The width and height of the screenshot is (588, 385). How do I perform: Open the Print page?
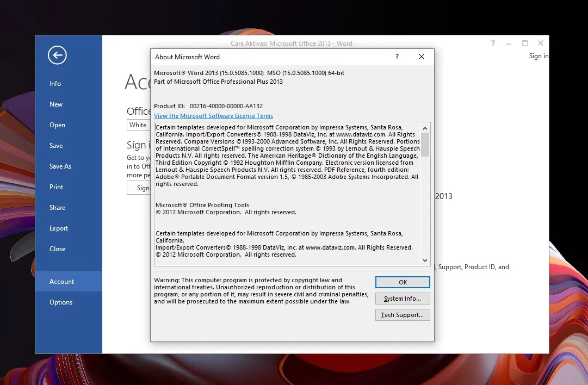tap(56, 187)
